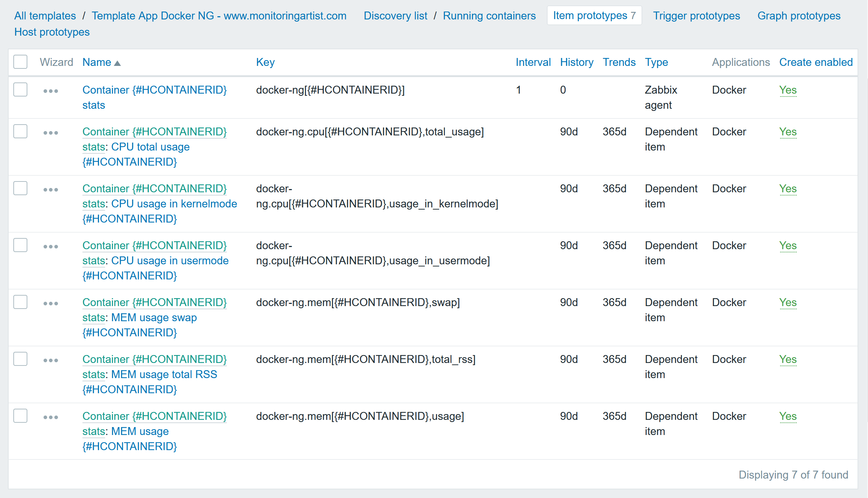
Task: Check the select-all checkbox in table header
Action: (x=21, y=62)
